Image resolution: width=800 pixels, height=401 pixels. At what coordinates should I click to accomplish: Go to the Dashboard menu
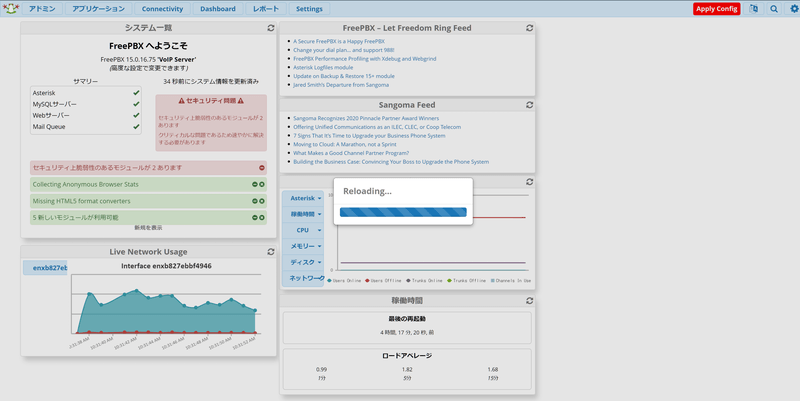click(x=218, y=9)
